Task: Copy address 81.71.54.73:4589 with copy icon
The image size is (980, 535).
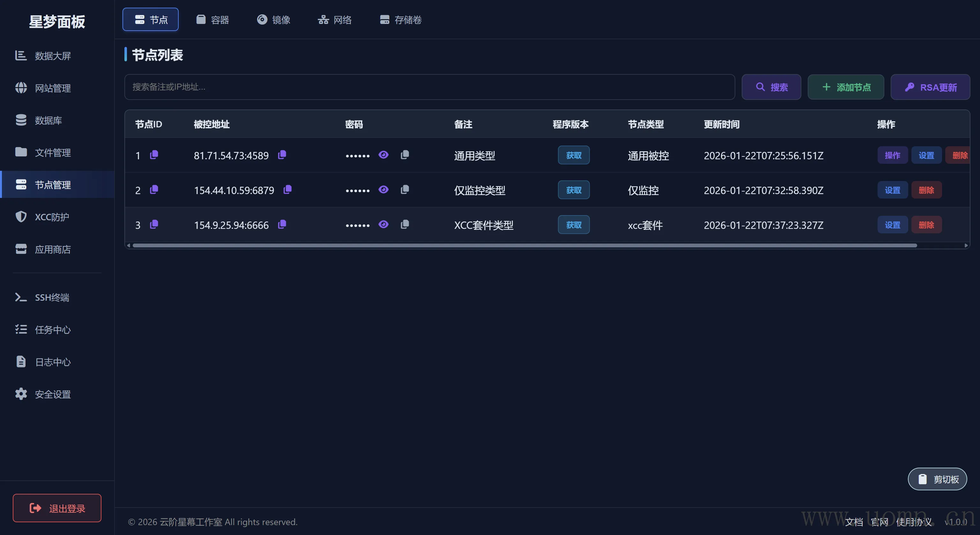Action: tap(282, 155)
